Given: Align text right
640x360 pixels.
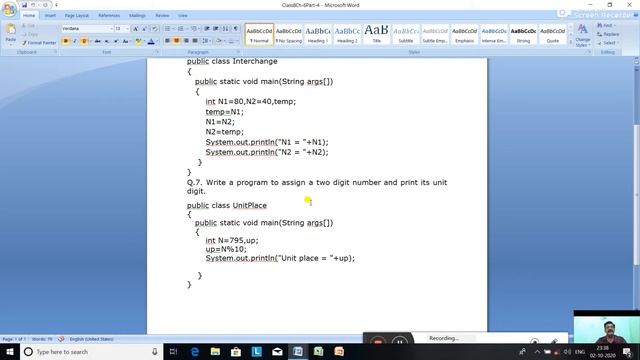Looking at the screenshot, I should [186, 41].
